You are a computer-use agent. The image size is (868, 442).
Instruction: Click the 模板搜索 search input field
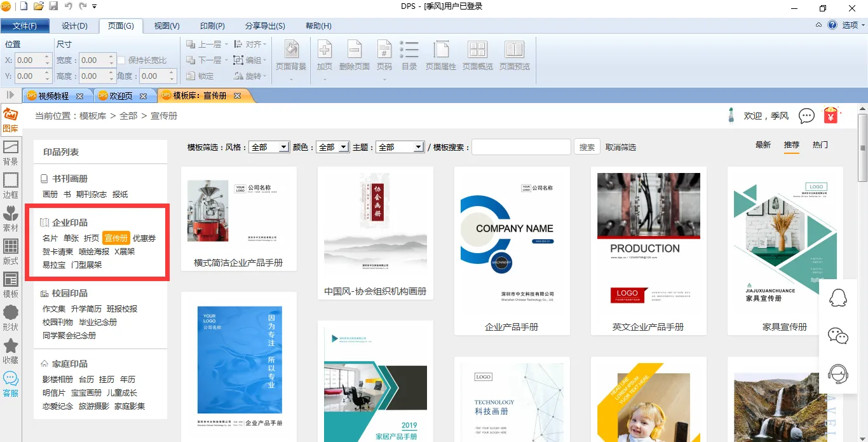[x=521, y=147]
